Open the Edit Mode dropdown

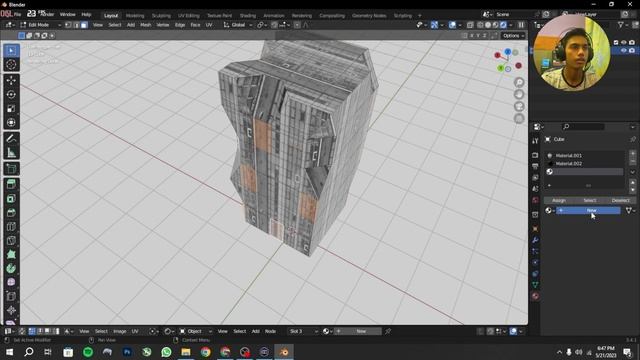coord(40,25)
